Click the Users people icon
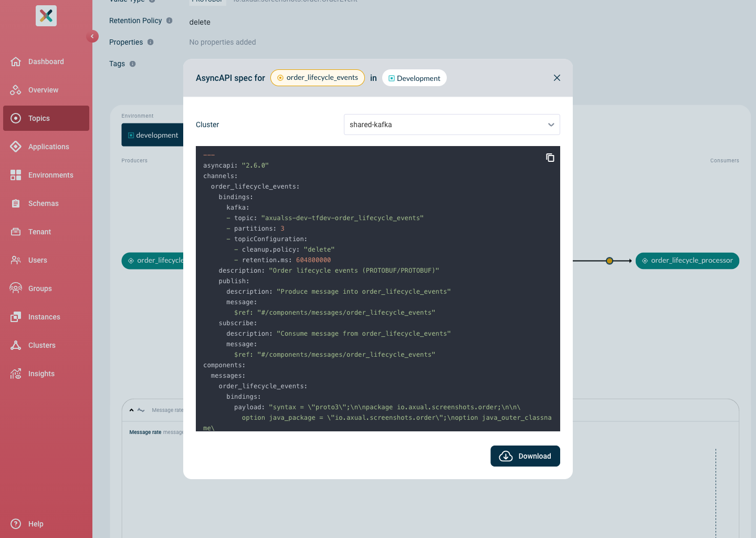Image resolution: width=756 pixels, height=538 pixels. coord(16,260)
